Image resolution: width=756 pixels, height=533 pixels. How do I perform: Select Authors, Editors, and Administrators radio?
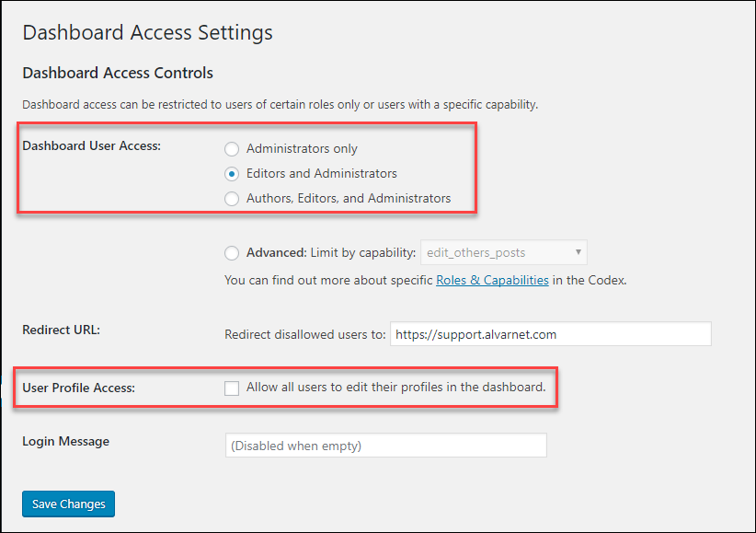click(232, 199)
